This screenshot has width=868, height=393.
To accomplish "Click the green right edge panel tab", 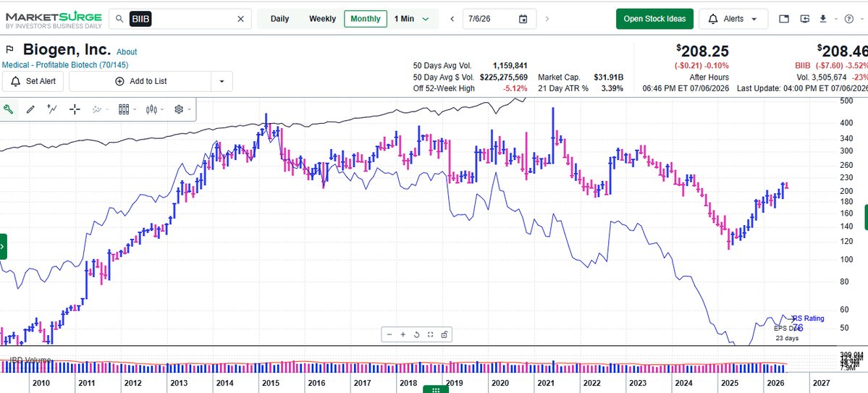I will tap(866, 217).
